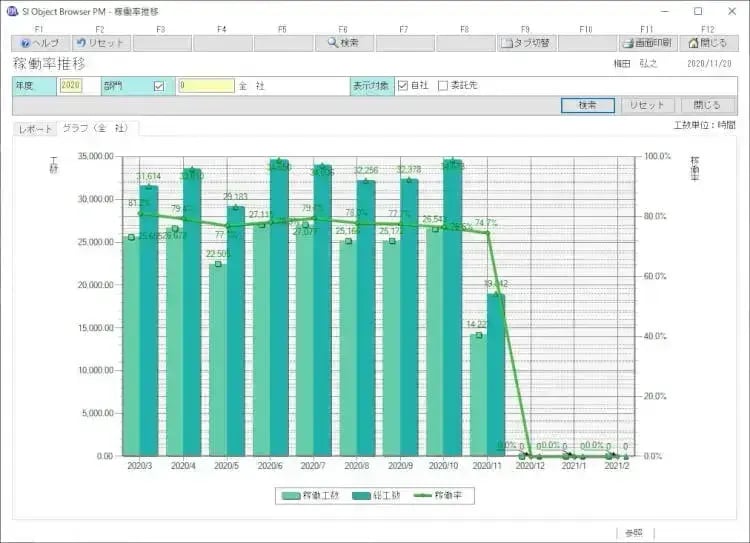Click the yellow 部門 code input field
The image size is (750, 543).
pos(205,86)
